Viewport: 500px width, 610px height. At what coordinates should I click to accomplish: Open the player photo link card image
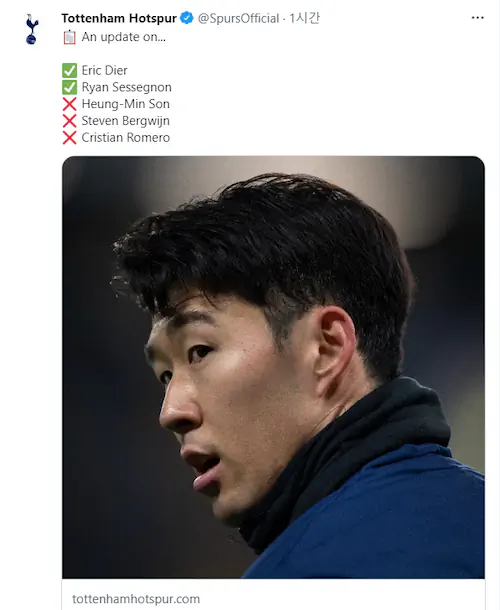(273, 367)
